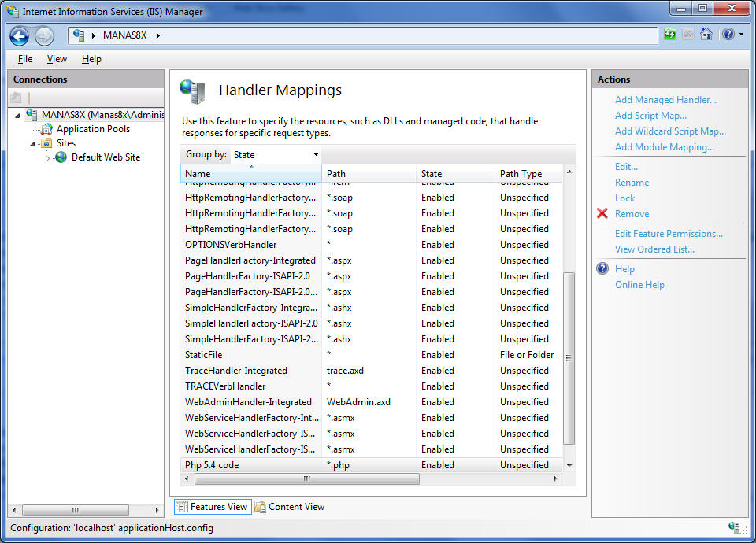Open the address bar arrow after MANAS8X
This screenshot has width=756, height=543.
pyautogui.click(x=157, y=35)
